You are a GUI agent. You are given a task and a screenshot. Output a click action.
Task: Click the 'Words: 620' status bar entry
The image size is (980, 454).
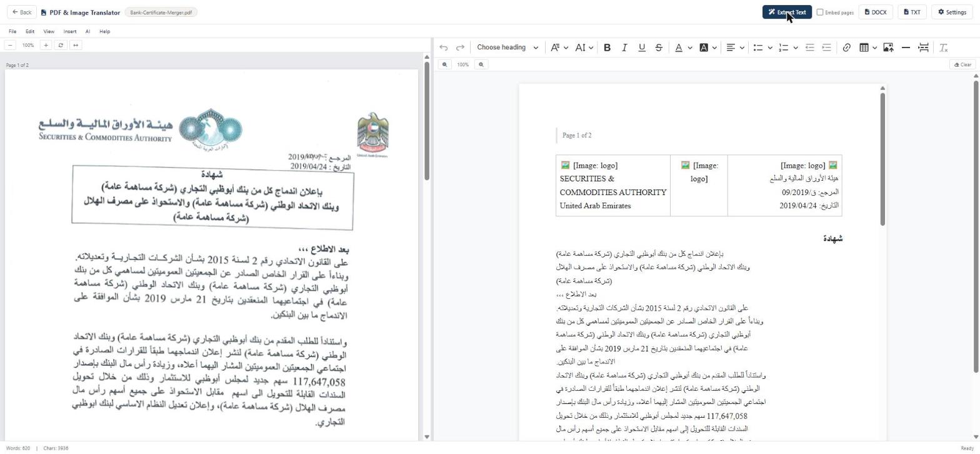point(18,448)
